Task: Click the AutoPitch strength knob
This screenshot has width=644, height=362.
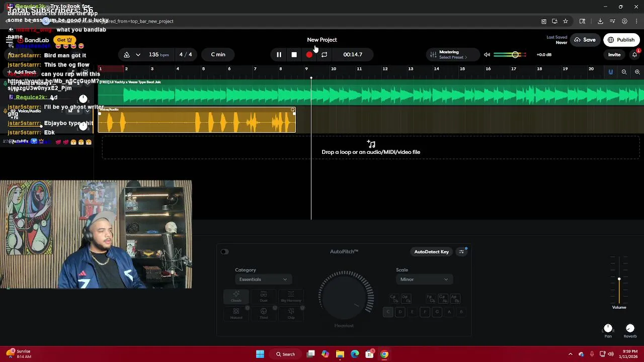Action: [x=345, y=298]
